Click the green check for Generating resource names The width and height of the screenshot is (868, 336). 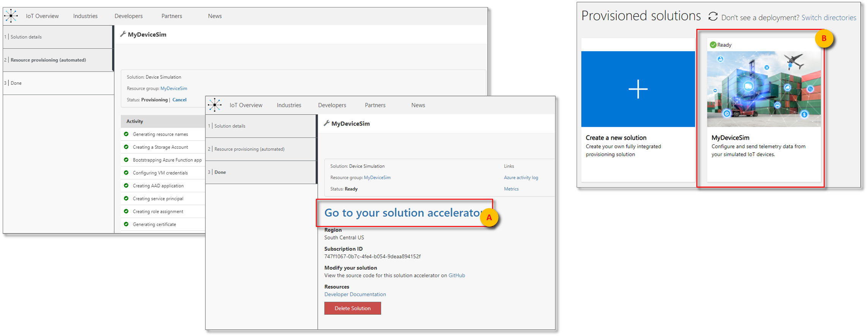pyautogui.click(x=126, y=134)
